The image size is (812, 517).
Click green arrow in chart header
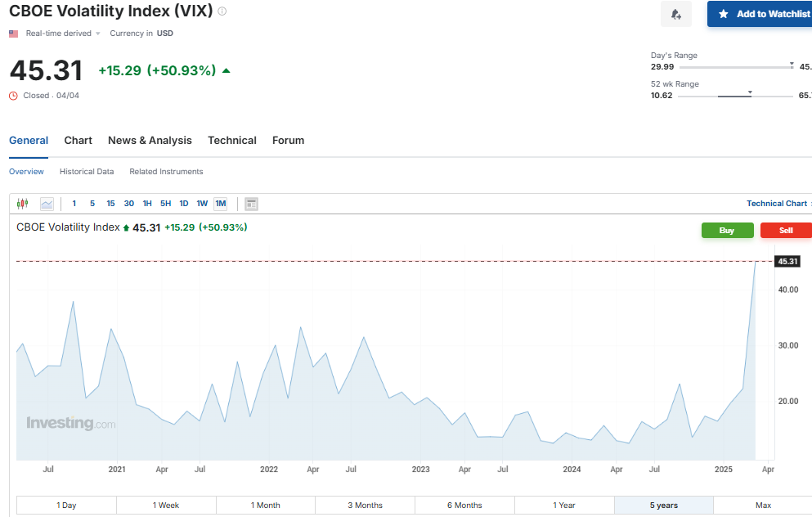pyautogui.click(x=126, y=228)
